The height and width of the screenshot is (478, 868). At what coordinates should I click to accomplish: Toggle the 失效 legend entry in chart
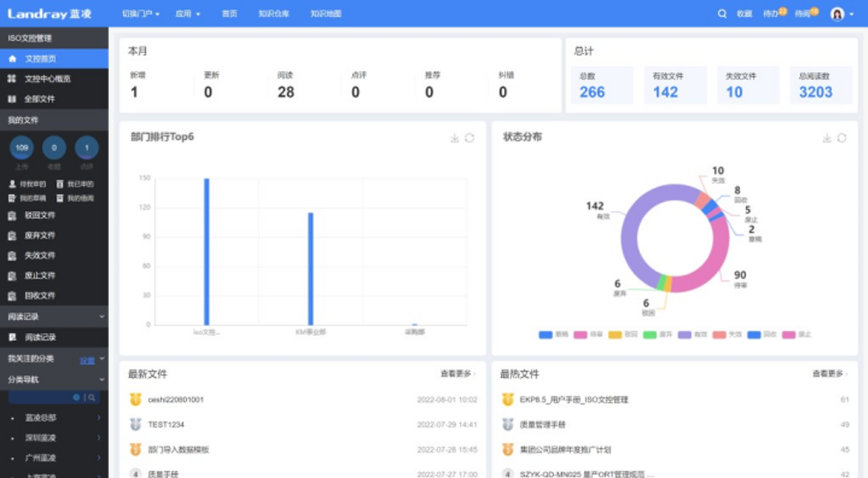(x=726, y=334)
